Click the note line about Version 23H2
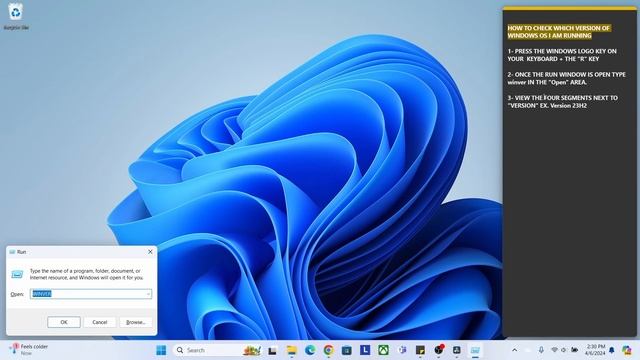Image resolution: width=640 pixels, height=360 pixels. (x=562, y=102)
